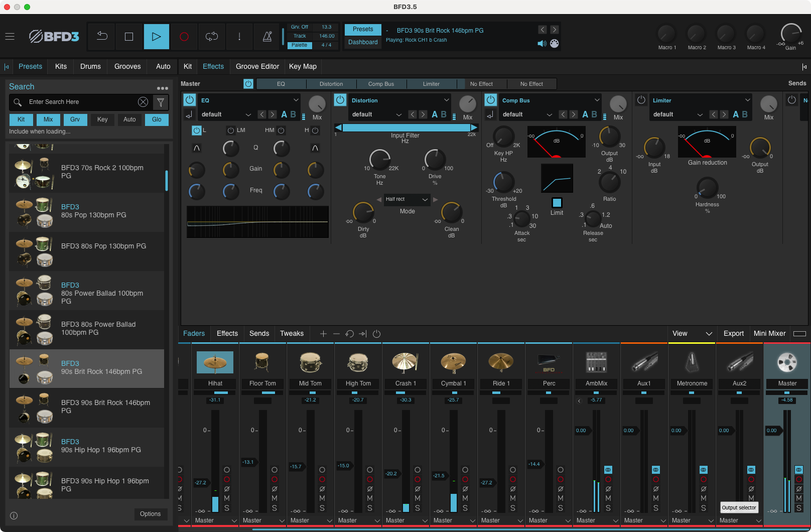Switch to the Grooves tab
The width and height of the screenshot is (811, 532).
point(127,66)
